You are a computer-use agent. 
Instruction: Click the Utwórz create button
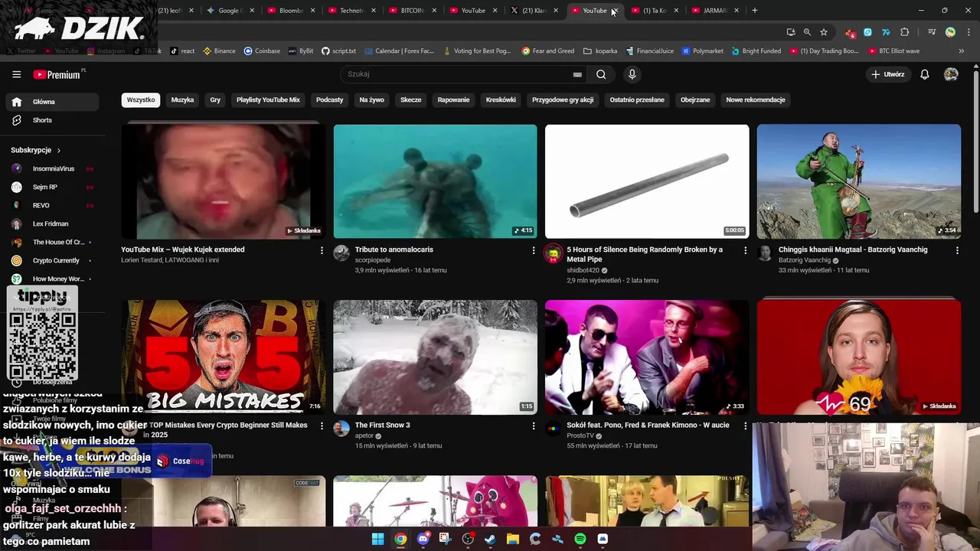point(888,74)
